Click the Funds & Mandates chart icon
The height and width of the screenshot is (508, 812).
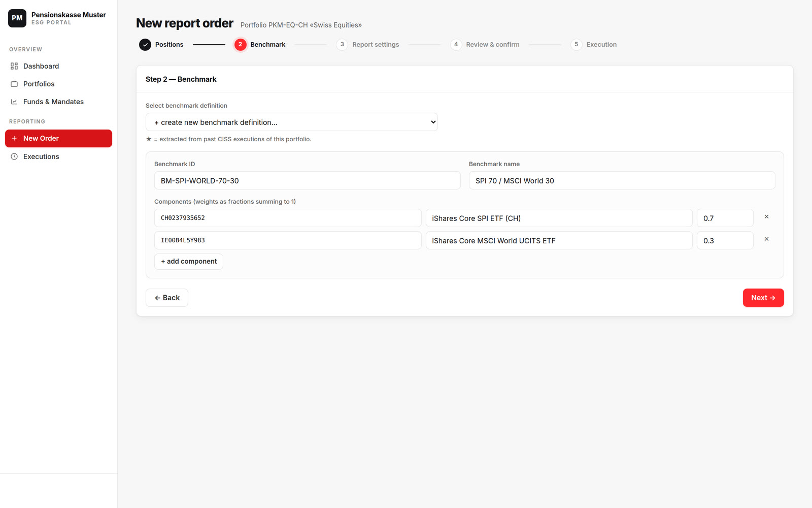[x=14, y=102]
